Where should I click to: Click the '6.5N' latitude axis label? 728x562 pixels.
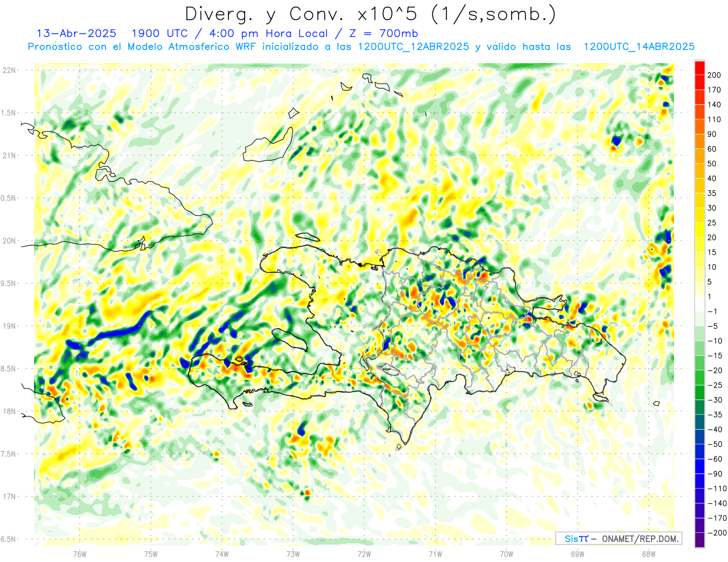pyautogui.click(x=9, y=540)
